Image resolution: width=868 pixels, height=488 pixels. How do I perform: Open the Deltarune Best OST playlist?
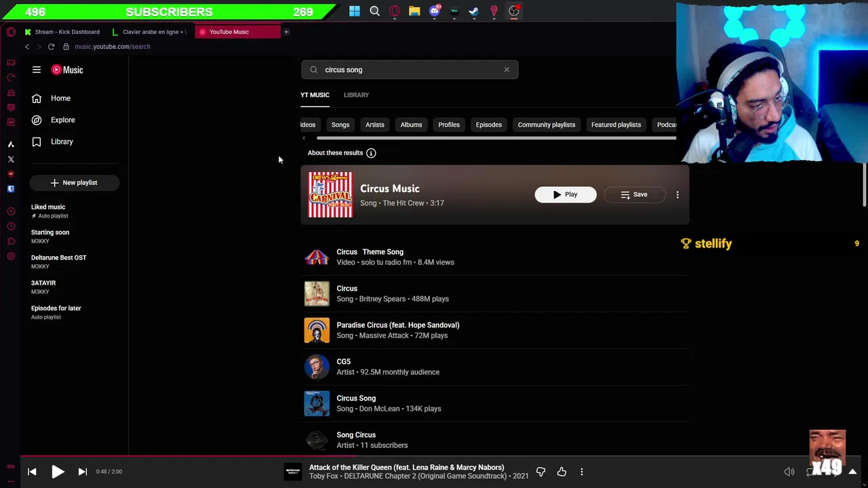click(x=75, y=262)
